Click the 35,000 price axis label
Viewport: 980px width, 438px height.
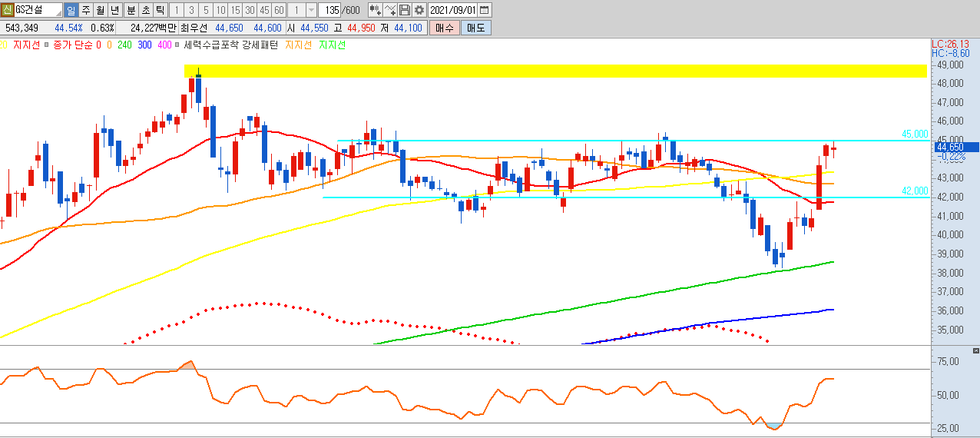pos(951,330)
